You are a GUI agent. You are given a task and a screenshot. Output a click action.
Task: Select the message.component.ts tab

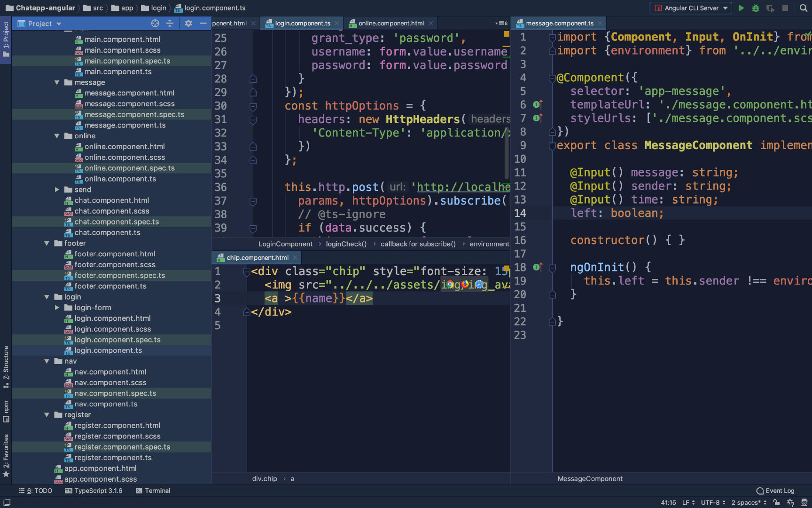click(559, 23)
